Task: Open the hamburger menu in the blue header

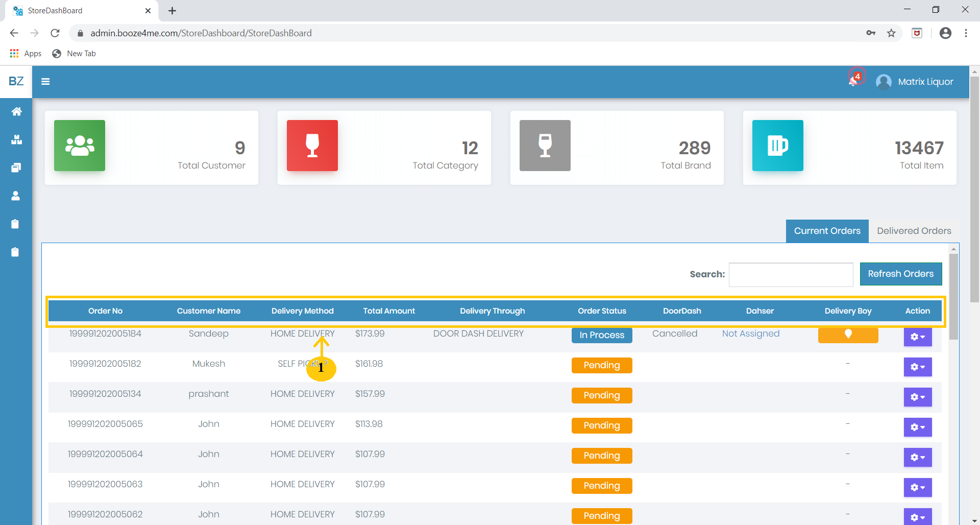Action: [45, 81]
